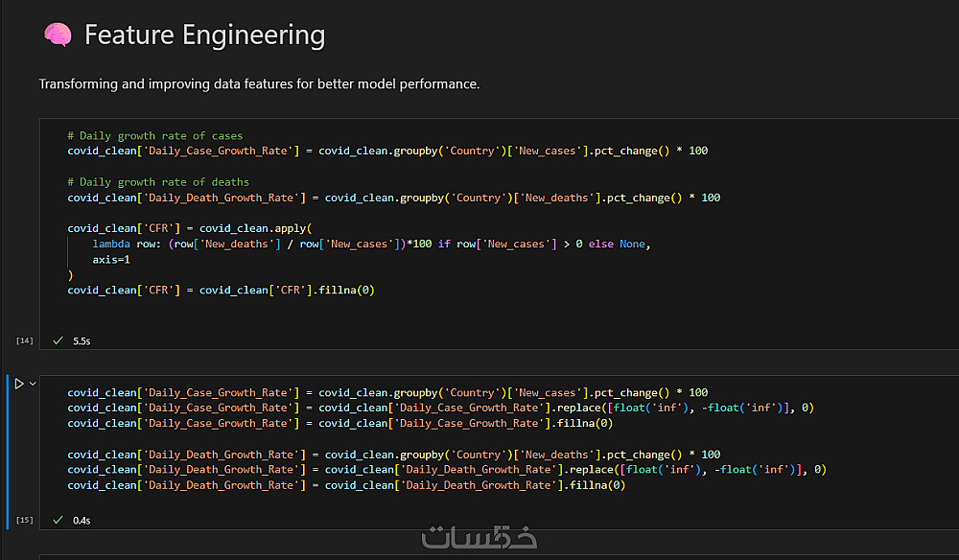
Task: Place cursor on the axis=1 line
Action: (x=111, y=260)
